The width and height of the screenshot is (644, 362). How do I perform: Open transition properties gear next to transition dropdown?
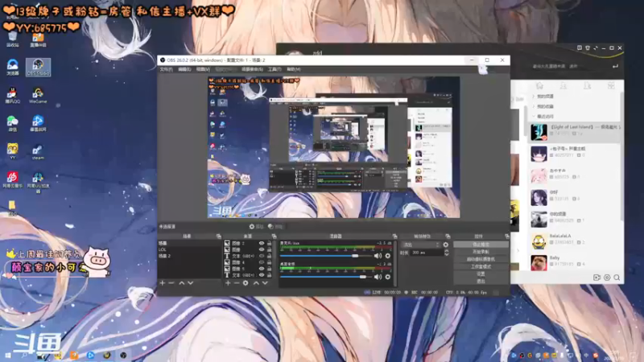pos(446,245)
